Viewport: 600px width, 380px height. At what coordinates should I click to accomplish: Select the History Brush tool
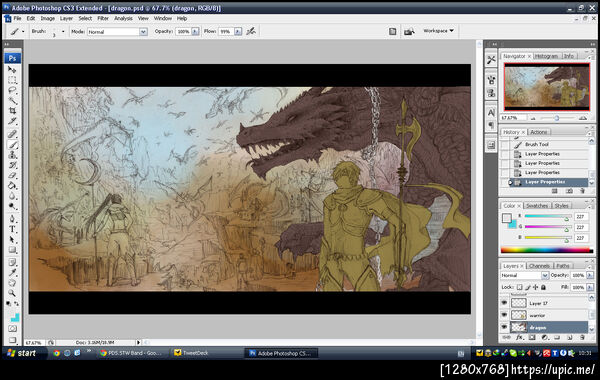pos(12,165)
